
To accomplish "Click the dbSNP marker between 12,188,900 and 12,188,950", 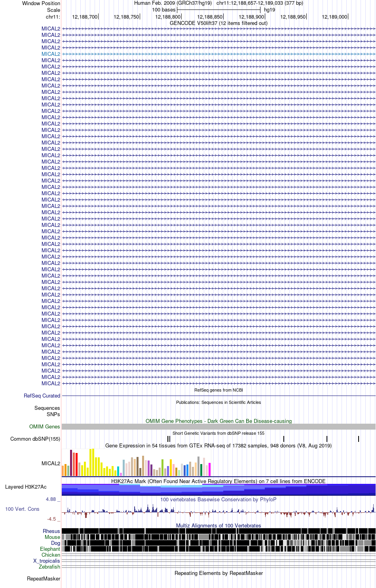I will (x=284, y=439).
